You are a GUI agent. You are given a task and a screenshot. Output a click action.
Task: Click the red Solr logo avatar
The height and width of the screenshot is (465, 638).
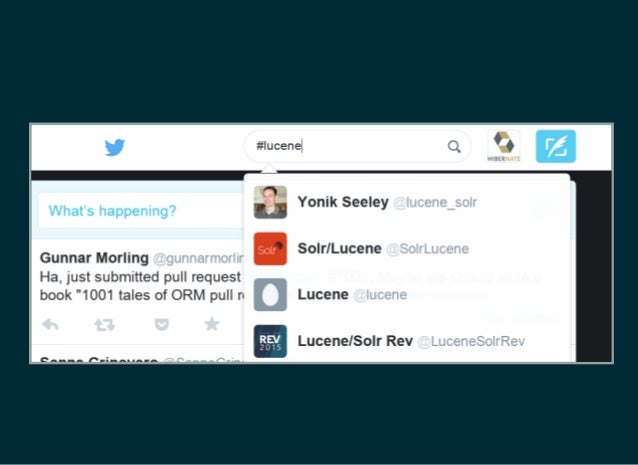point(270,249)
